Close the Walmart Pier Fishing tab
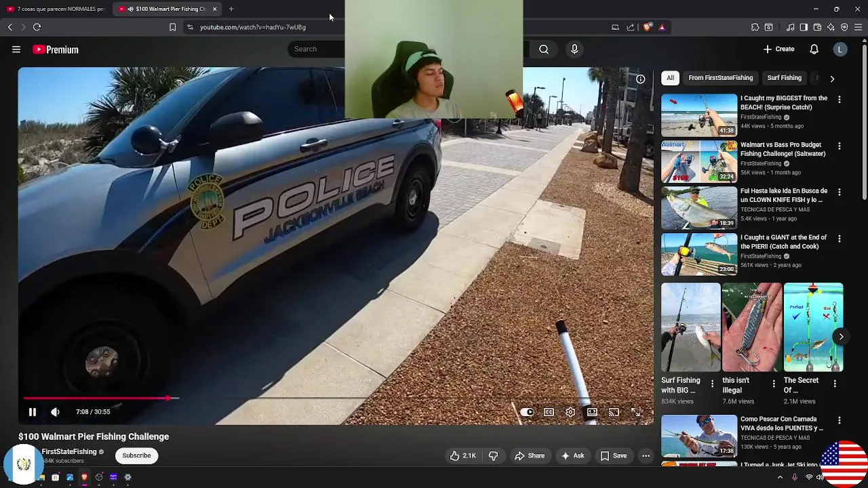Image resolution: width=868 pixels, height=488 pixels. pos(215,9)
